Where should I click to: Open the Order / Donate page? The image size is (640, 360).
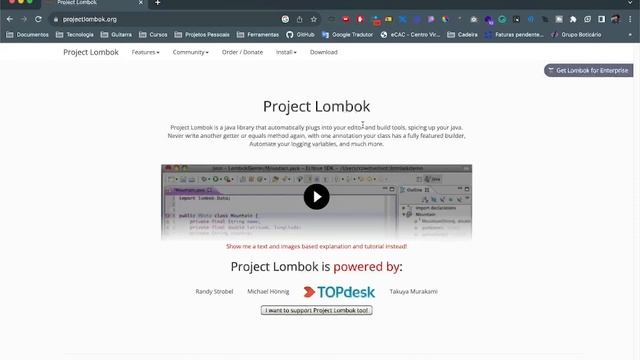point(242,52)
